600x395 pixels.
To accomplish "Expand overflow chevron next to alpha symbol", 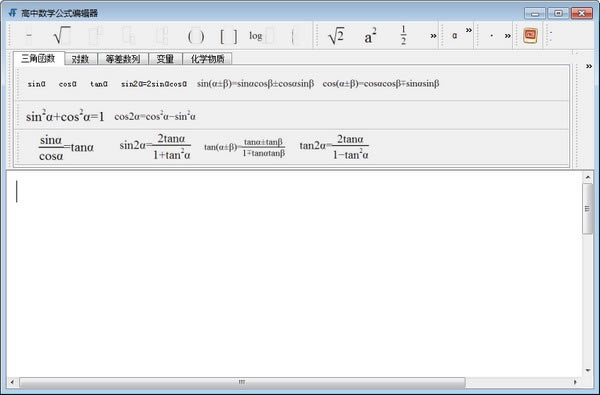I will coord(469,30).
